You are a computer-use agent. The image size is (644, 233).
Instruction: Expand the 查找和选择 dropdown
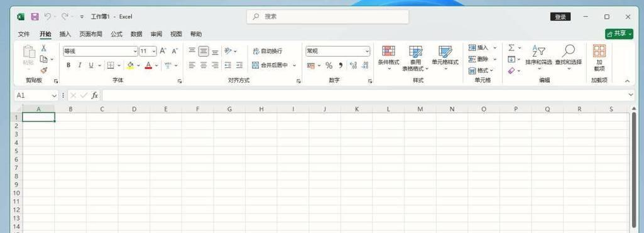(x=569, y=68)
